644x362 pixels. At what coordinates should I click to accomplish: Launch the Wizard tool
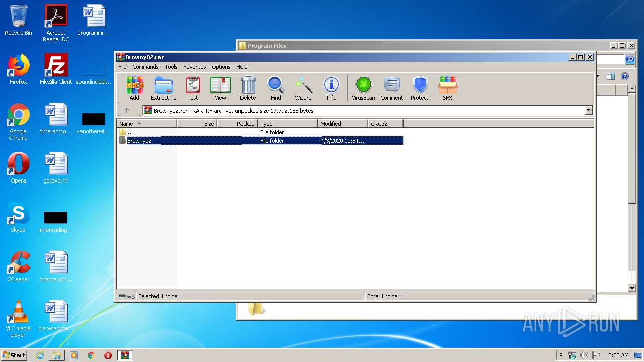(303, 88)
